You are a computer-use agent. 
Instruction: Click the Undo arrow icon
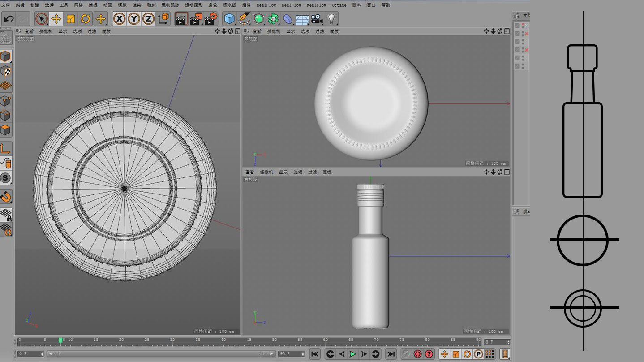pos(9,19)
